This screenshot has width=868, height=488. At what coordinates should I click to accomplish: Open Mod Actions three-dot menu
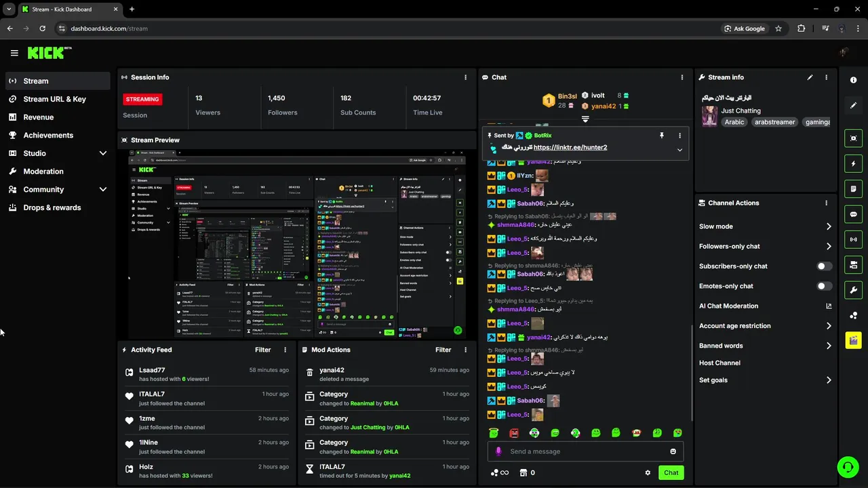pyautogui.click(x=465, y=350)
